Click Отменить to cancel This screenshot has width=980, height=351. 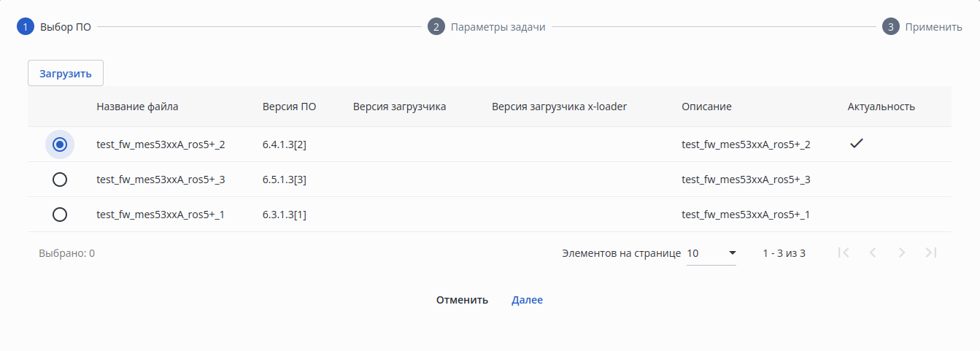point(462,300)
